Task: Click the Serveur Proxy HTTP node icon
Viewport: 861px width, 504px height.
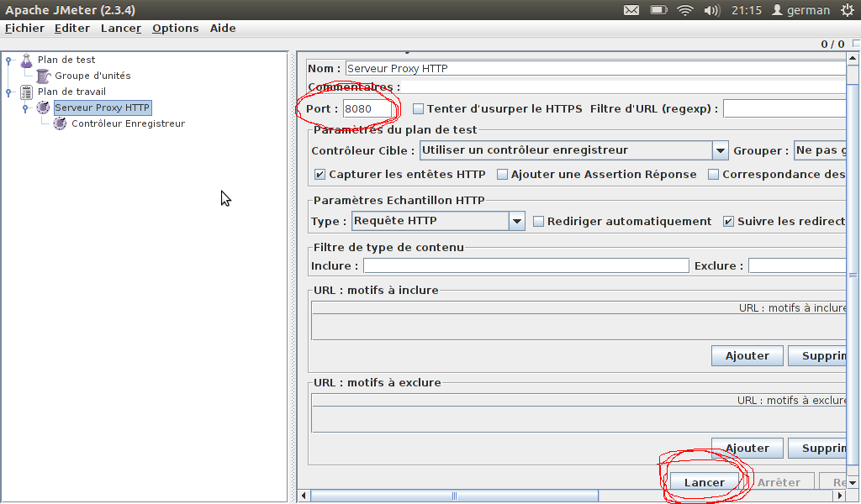Action: pos(43,108)
